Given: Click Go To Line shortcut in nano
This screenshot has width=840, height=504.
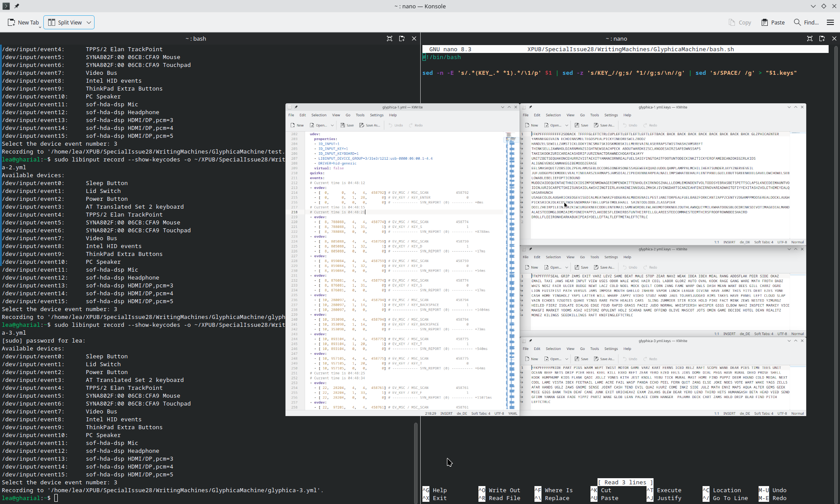Looking at the screenshot, I should tap(725, 498).
